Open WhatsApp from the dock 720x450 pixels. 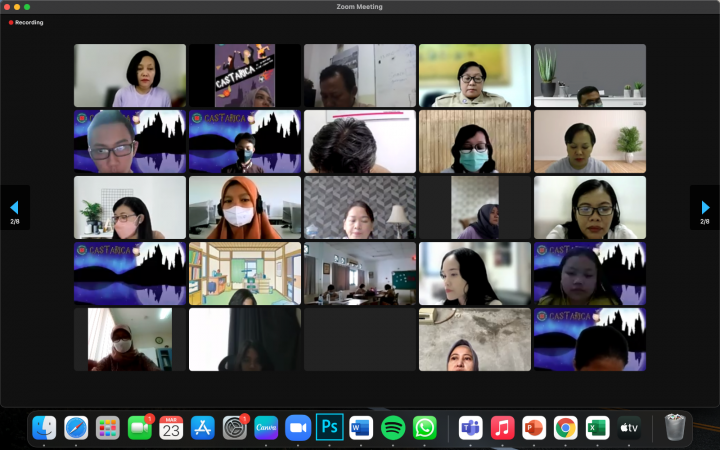(x=425, y=428)
